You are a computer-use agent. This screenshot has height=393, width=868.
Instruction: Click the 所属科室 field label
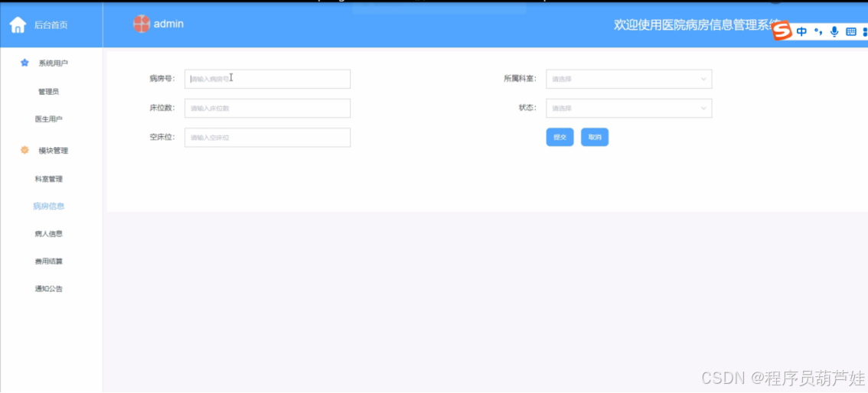(520, 79)
